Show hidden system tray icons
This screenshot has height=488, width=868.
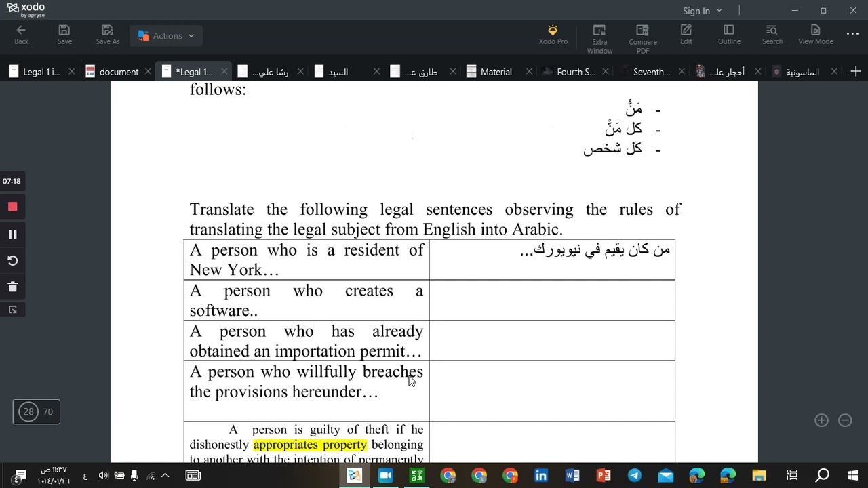tap(165, 476)
